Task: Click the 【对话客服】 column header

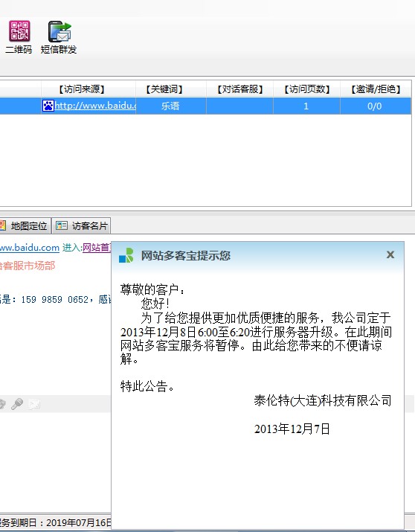Action: [x=240, y=89]
